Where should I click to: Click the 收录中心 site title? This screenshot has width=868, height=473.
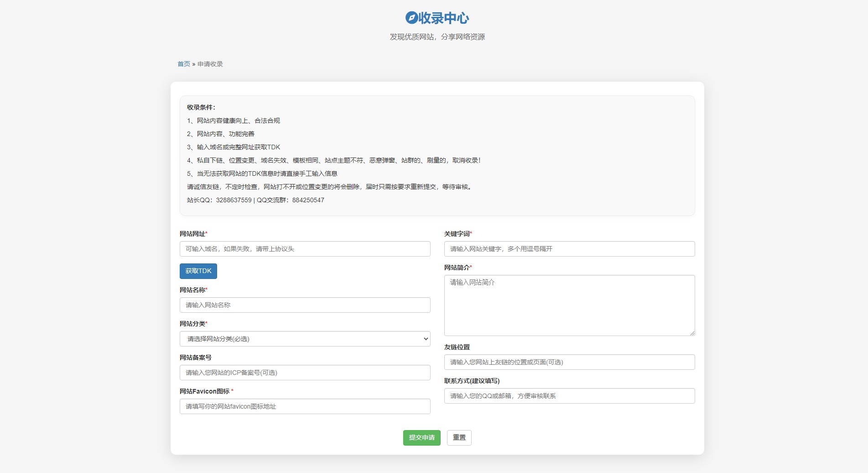443,18
